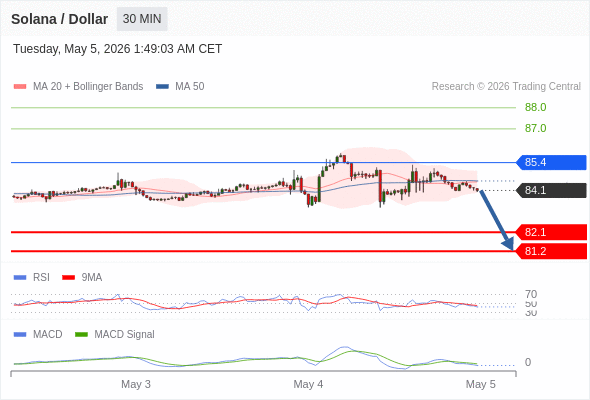
Task: Click the Solana / Dollar title
Action: click(x=59, y=19)
